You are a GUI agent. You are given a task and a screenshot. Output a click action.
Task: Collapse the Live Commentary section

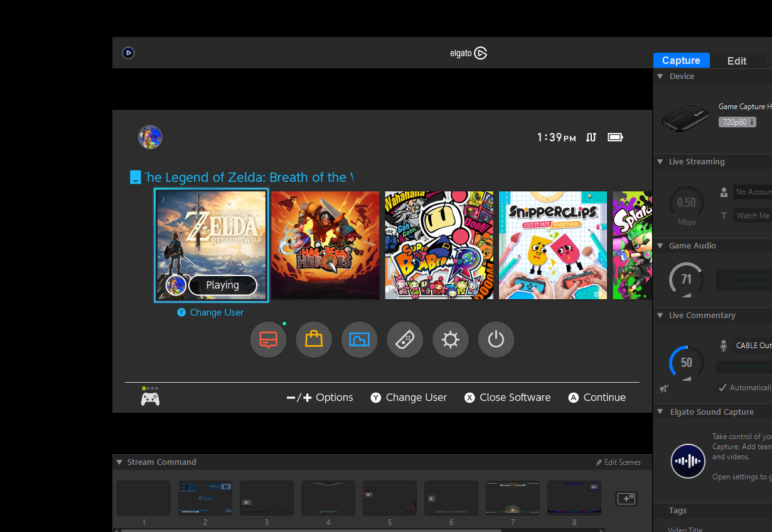coord(660,315)
